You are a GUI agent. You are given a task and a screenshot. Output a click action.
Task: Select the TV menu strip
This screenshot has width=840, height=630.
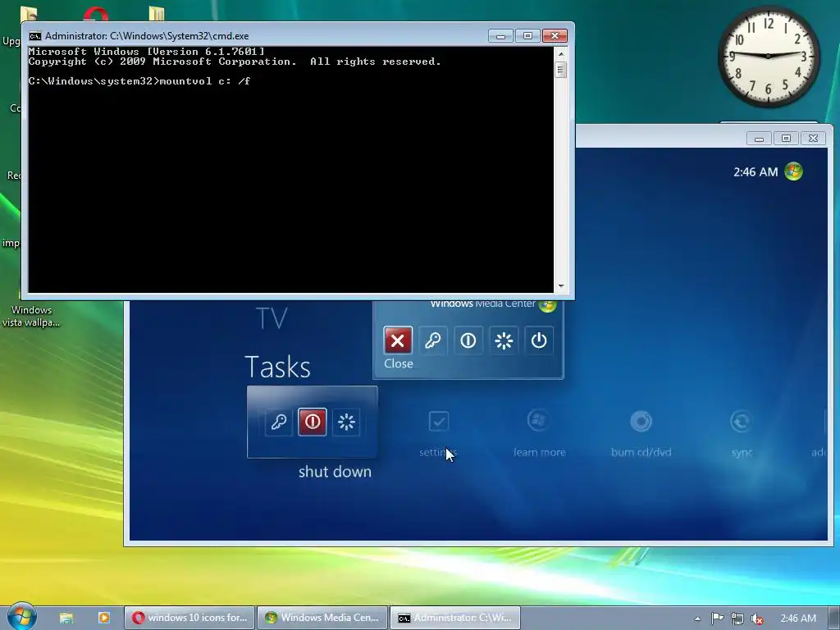(x=272, y=318)
